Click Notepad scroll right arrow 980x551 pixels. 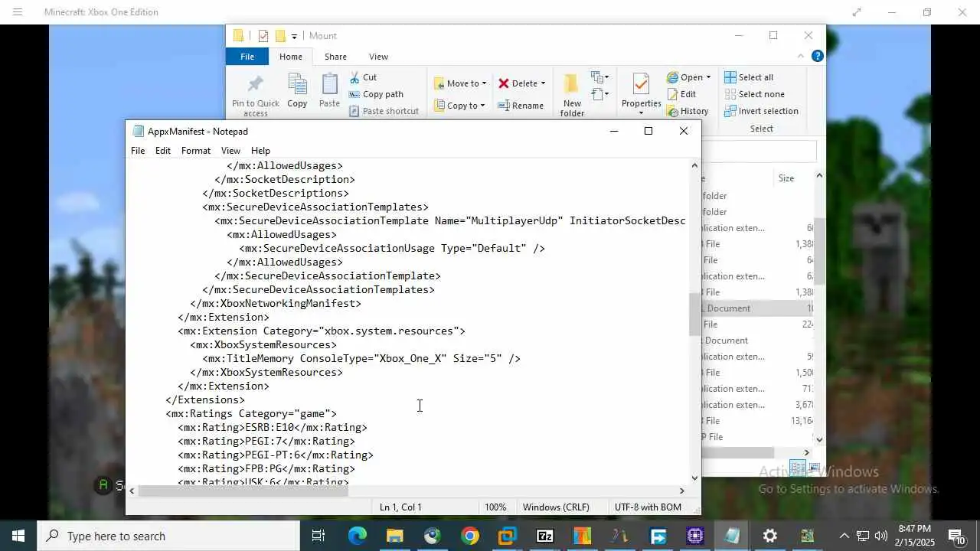point(681,491)
